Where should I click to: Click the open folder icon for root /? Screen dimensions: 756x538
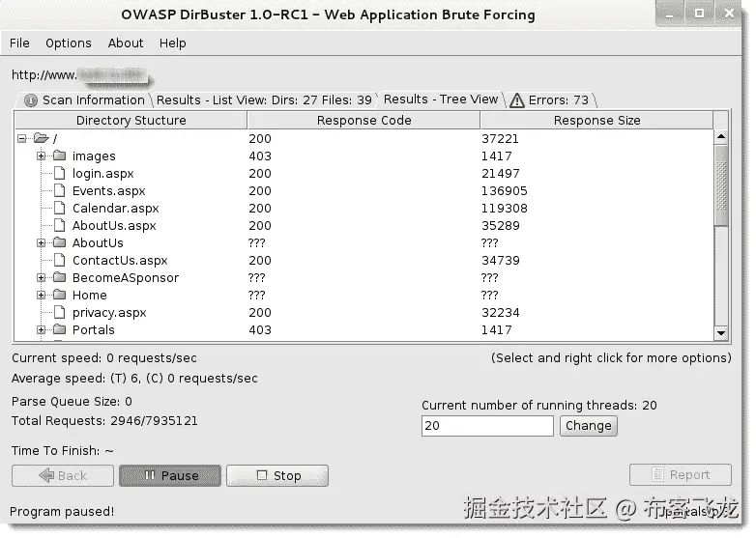(42, 139)
